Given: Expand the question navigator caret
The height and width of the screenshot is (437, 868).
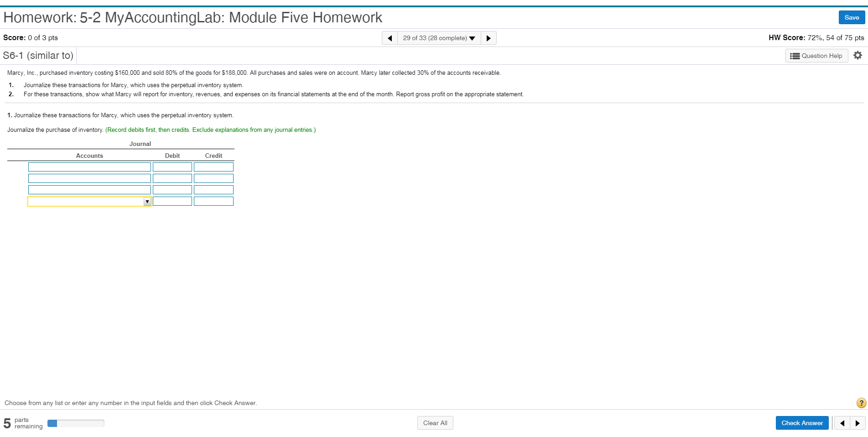Looking at the screenshot, I should pyautogui.click(x=473, y=38).
